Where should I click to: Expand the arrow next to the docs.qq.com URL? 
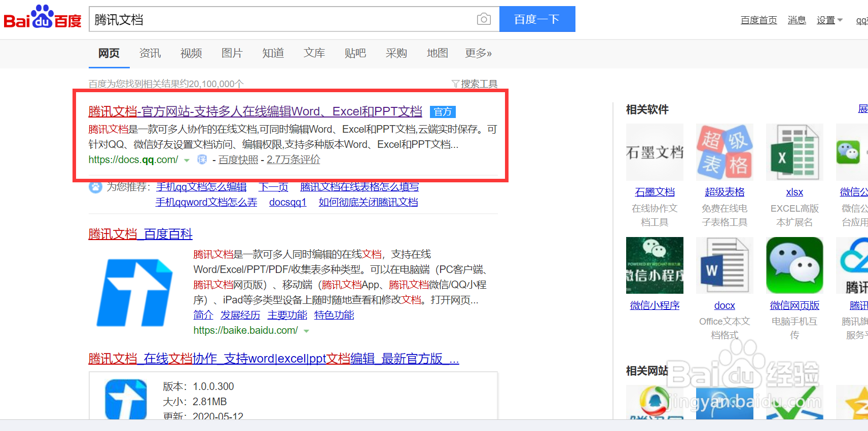(187, 160)
